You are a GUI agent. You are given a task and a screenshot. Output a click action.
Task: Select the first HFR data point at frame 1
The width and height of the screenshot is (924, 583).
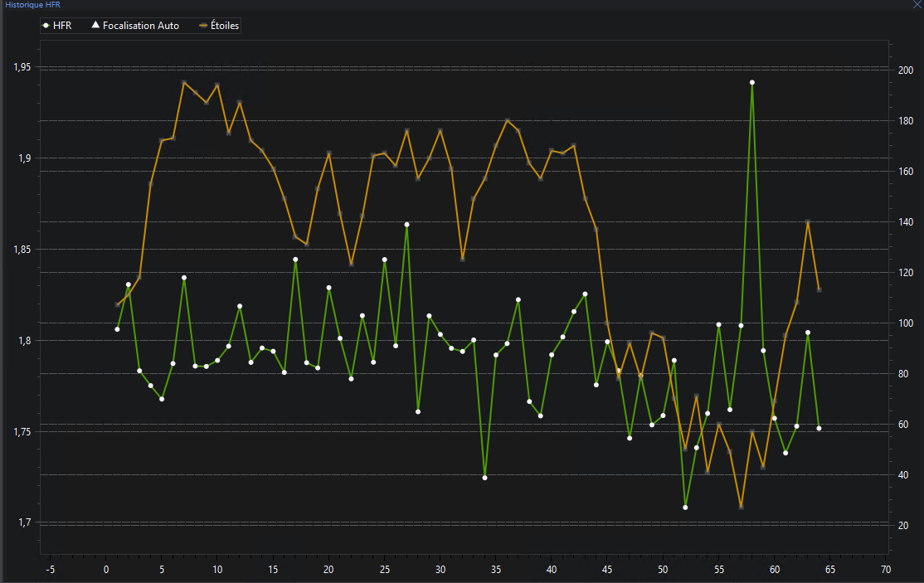point(117,329)
